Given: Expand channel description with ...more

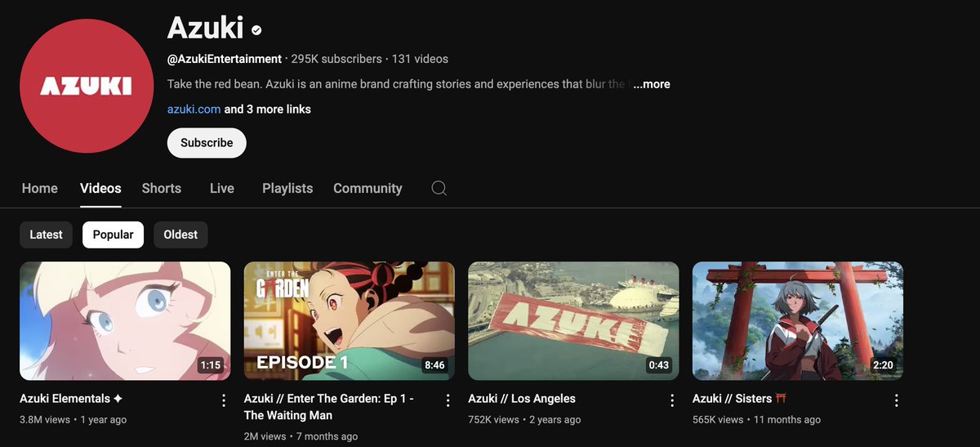Looking at the screenshot, I should point(651,84).
